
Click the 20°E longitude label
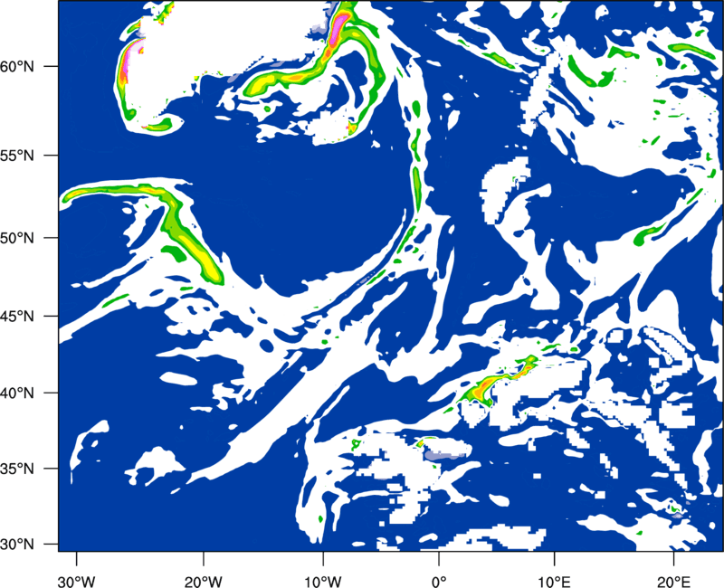(x=673, y=582)
